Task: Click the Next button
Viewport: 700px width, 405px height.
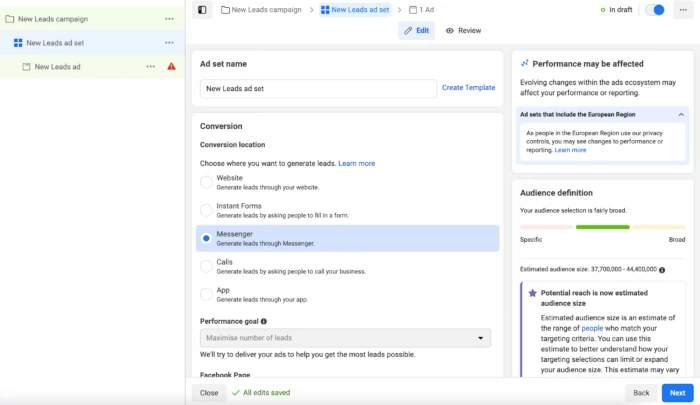Action: (x=677, y=393)
